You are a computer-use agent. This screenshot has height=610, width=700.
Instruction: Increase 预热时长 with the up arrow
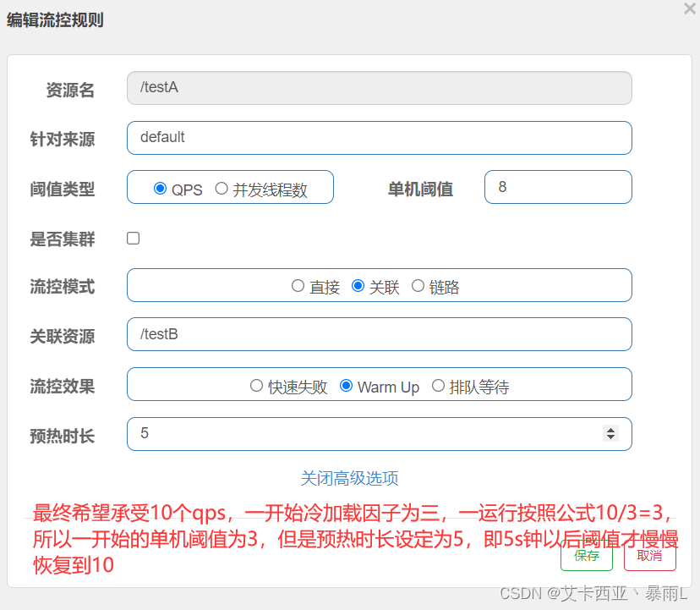point(610,430)
